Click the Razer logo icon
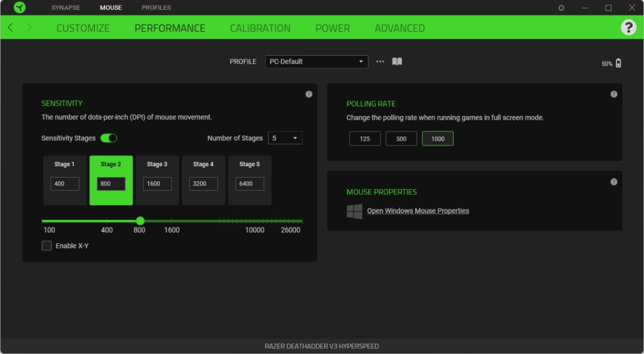Image resolution: width=644 pixels, height=354 pixels. [19, 8]
